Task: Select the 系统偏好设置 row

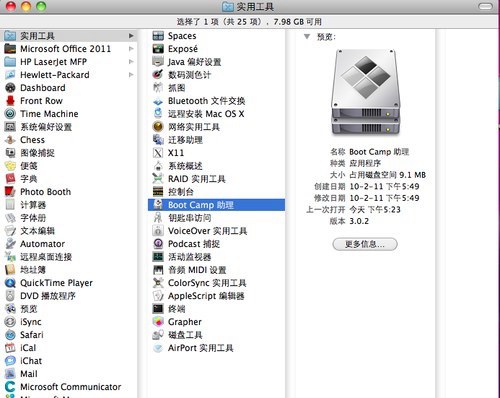Action: pyautogui.click(x=69, y=127)
